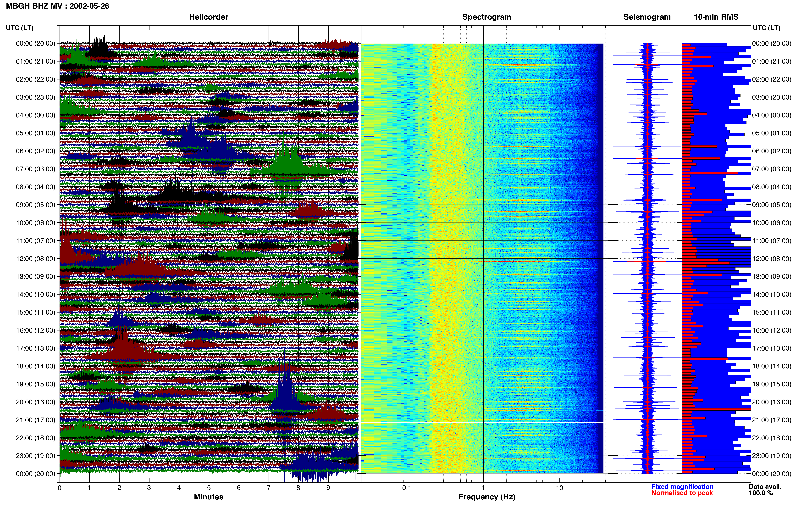Image resolution: width=812 pixels, height=508 pixels.
Task: Click left time label '21:00 (17:00)'
Action: (x=36, y=420)
